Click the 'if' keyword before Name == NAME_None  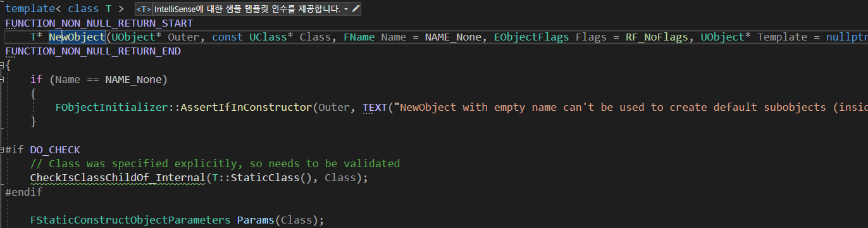pyautogui.click(x=36, y=79)
